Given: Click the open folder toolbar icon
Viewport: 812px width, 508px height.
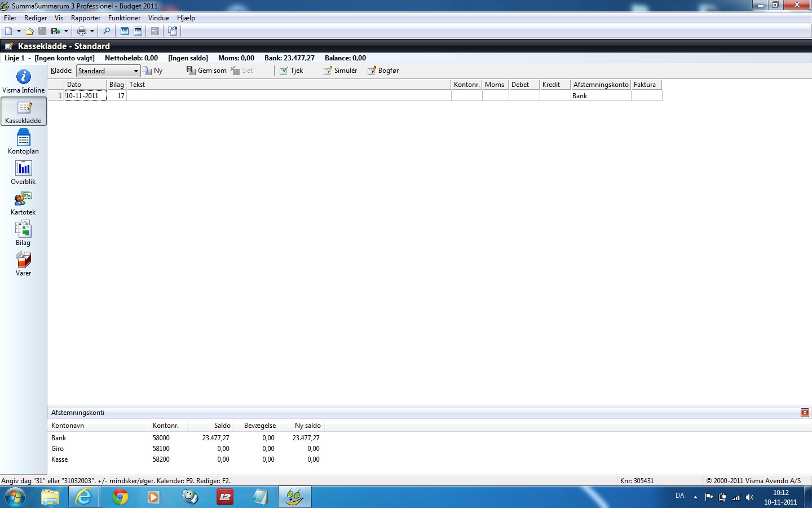Looking at the screenshot, I should pos(29,31).
